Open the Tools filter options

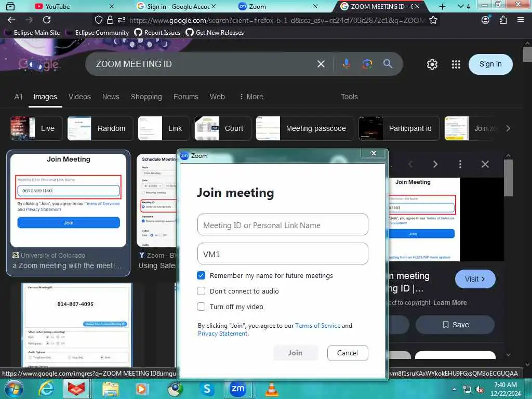349,97
